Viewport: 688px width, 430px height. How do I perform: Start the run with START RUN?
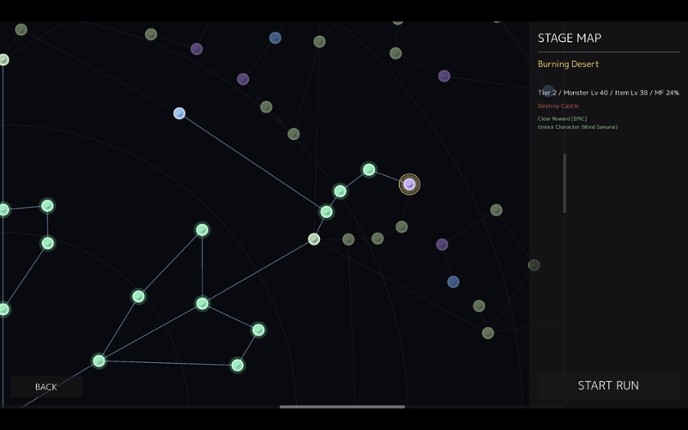[x=608, y=385]
